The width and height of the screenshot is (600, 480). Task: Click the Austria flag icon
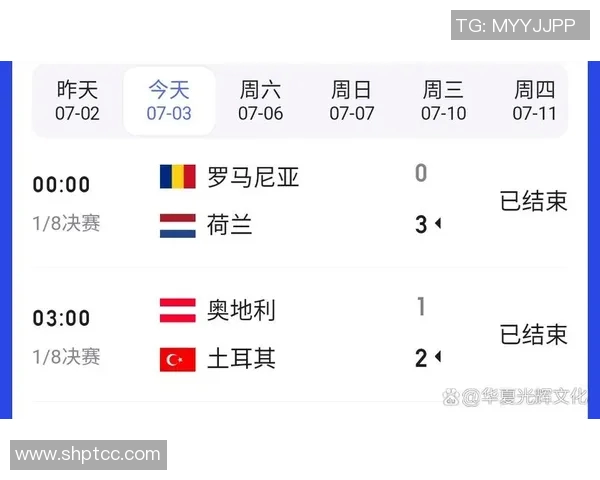pyautogui.click(x=177, y=310)
